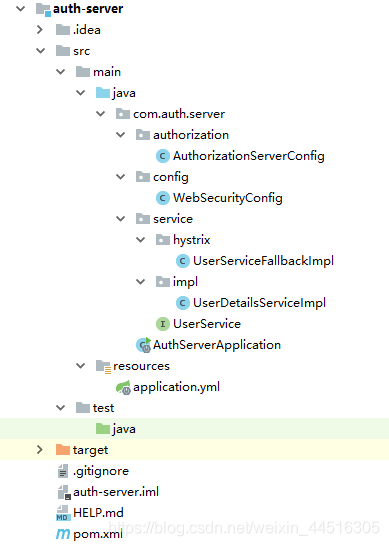Expand the .idea folder
Viewport: 389px width, 546px height.
pos(40,30)
